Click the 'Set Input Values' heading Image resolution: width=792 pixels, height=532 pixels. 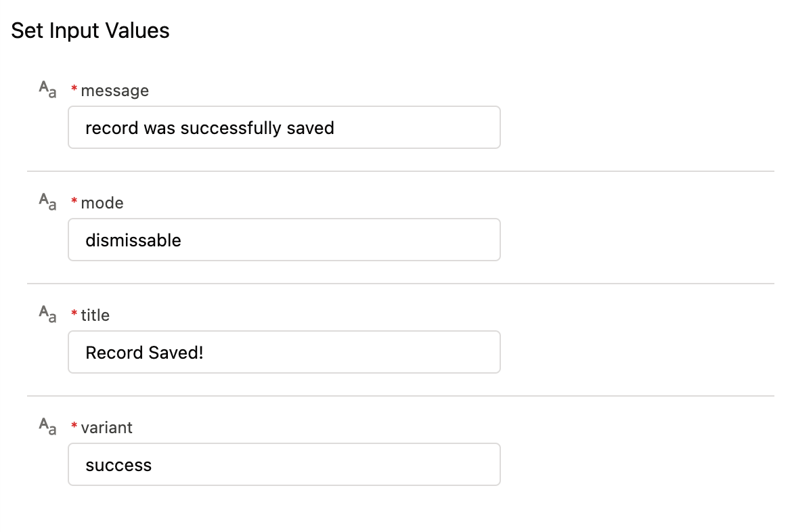[x=90, y=30]
